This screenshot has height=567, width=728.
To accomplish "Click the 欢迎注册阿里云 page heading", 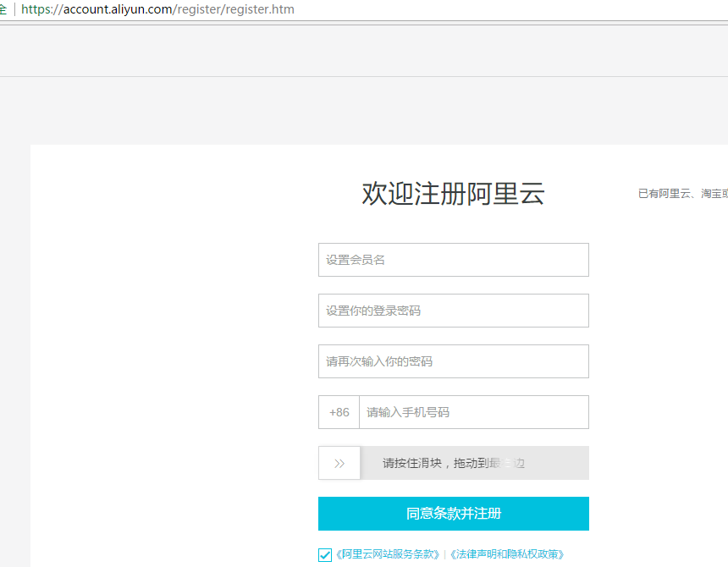I will (453, 194).
